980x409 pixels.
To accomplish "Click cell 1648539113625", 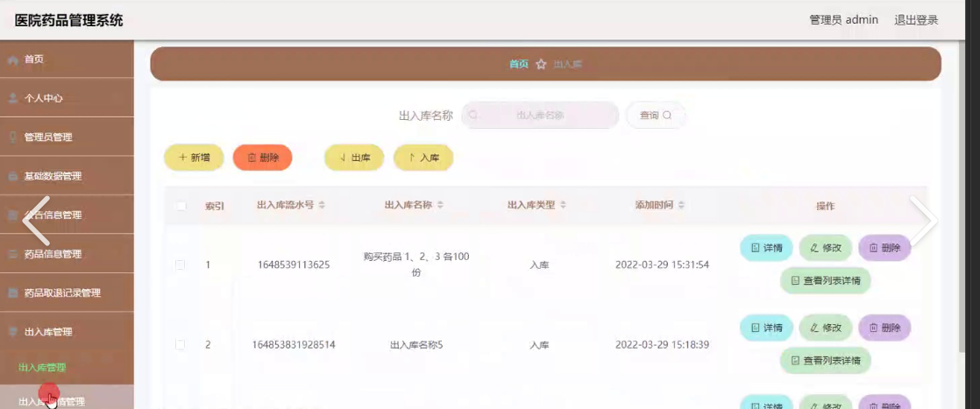I will coord(294,264).
